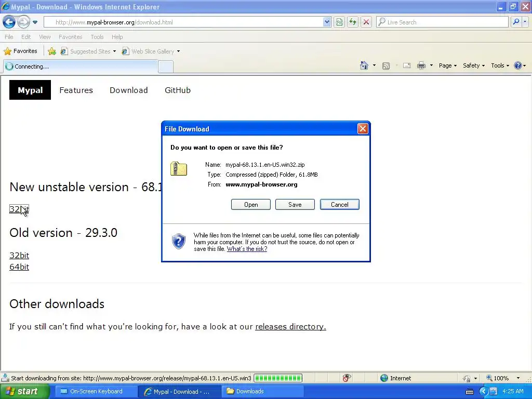Viewport: 532px width, 399px height.
Task: Expand hidden system tray icons arrow
Action: click(x=483, y=392)
